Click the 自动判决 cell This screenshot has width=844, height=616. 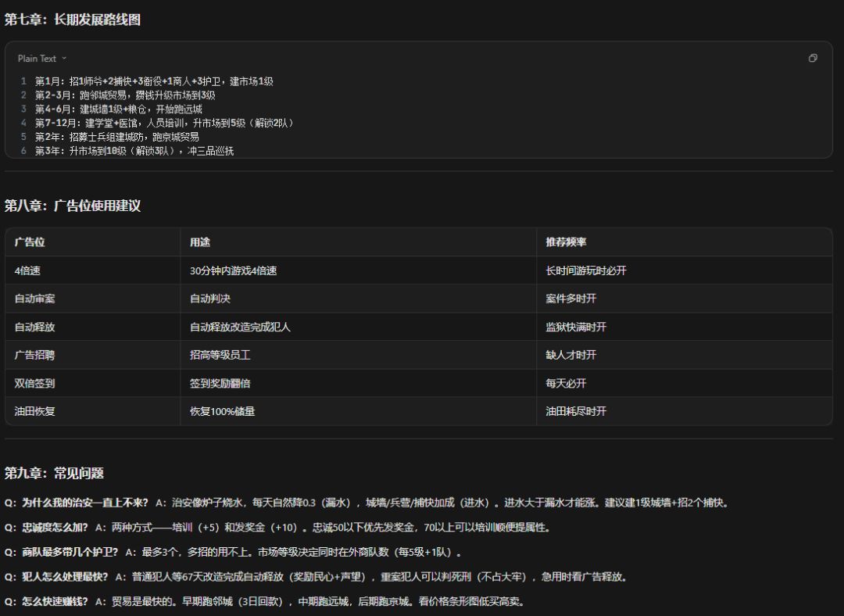(x=359, y=299)
